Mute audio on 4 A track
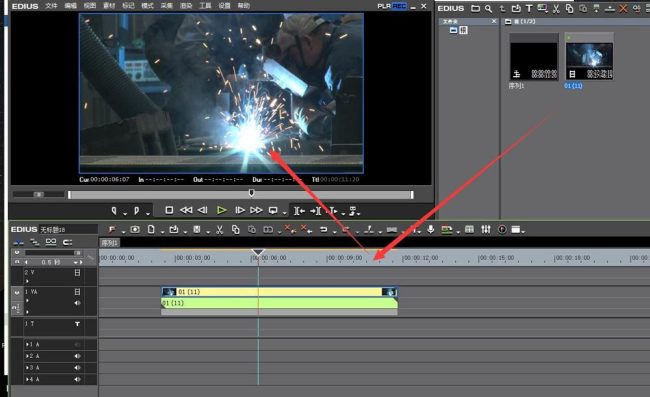 [77, 379]
